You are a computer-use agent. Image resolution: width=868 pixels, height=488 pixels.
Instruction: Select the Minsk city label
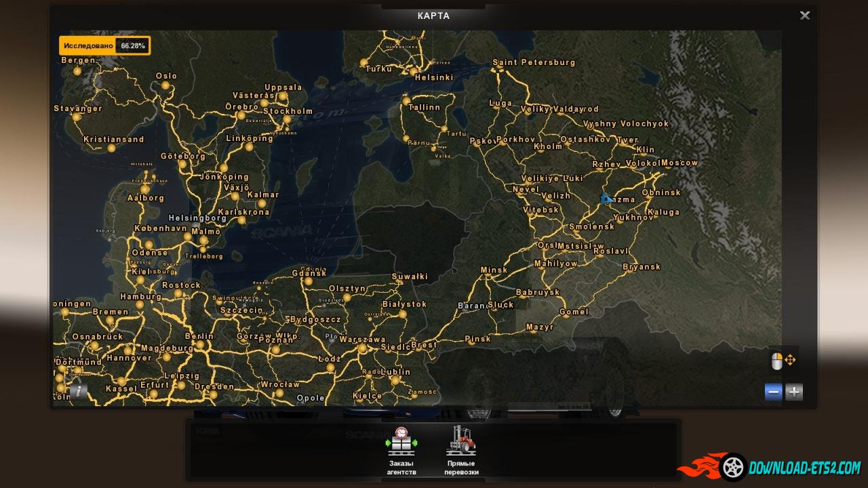tap(494, 270)
